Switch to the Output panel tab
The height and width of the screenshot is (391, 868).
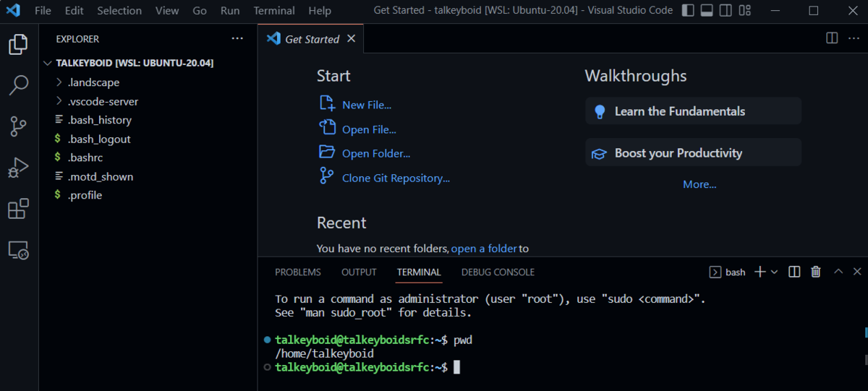(359, 272)
